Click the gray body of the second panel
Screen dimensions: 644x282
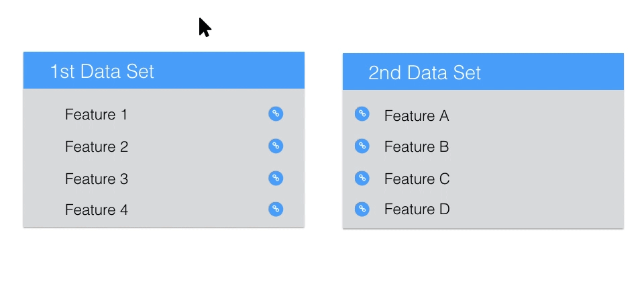483,159
